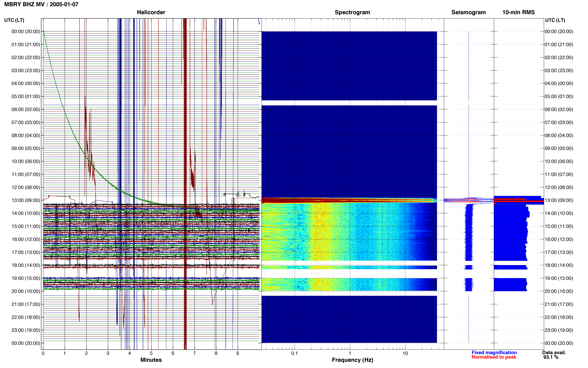Click the '0.1' frequency tick label
Screen dimensions: 588x368
(x=295, y=353)
